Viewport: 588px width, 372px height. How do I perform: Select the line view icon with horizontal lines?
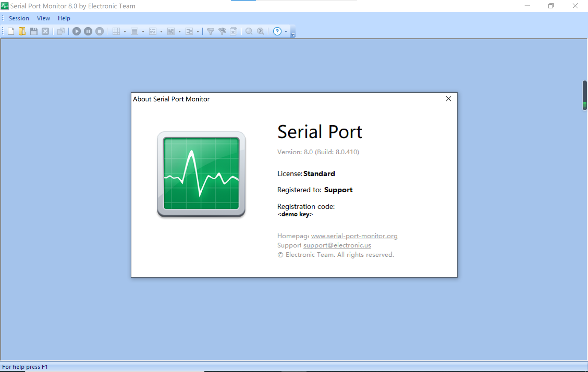(134, 31)
